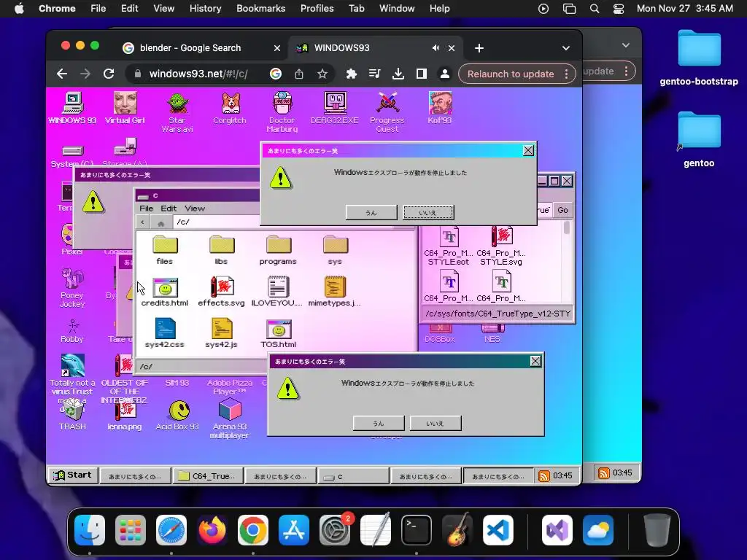Select TOS.html in the c window
This screenshot has height=560, width=747.
click(278, 332)
